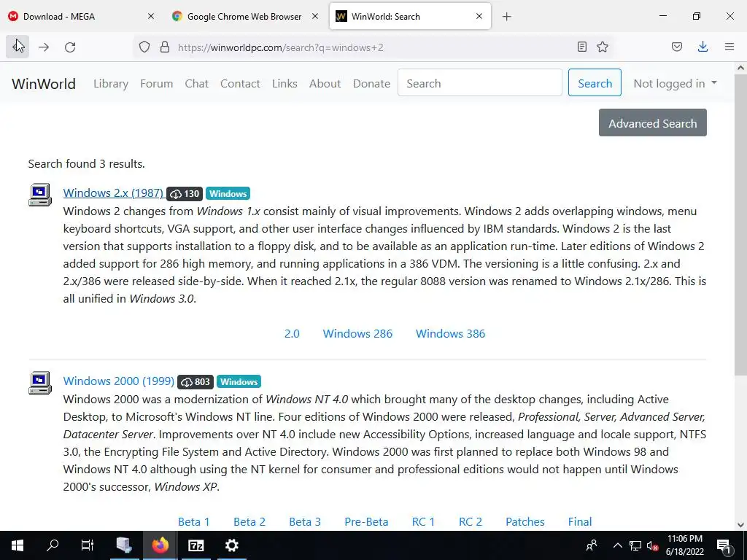The image size is (747, 560).
Task: Open the Firefox hamburger menu
Action: click(729, 47)
